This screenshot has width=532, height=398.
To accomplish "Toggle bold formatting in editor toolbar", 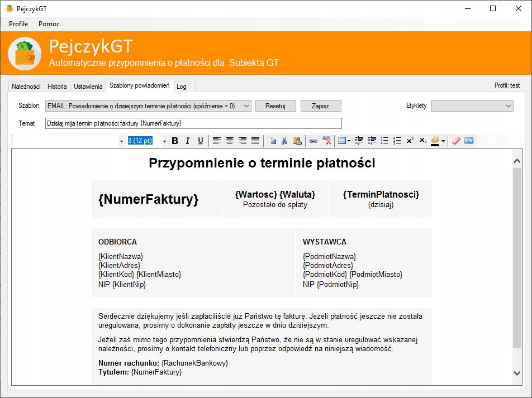I will [x=175, y=141].
